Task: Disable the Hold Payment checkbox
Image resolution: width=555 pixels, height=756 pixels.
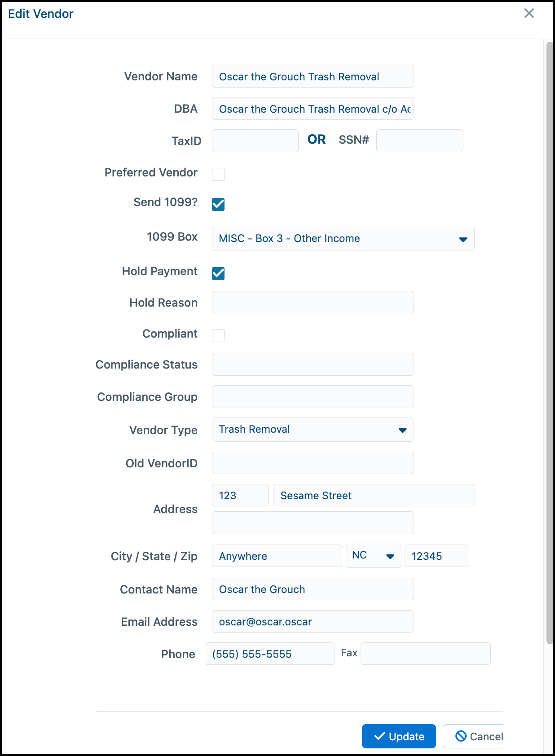Action: [218, 273]
